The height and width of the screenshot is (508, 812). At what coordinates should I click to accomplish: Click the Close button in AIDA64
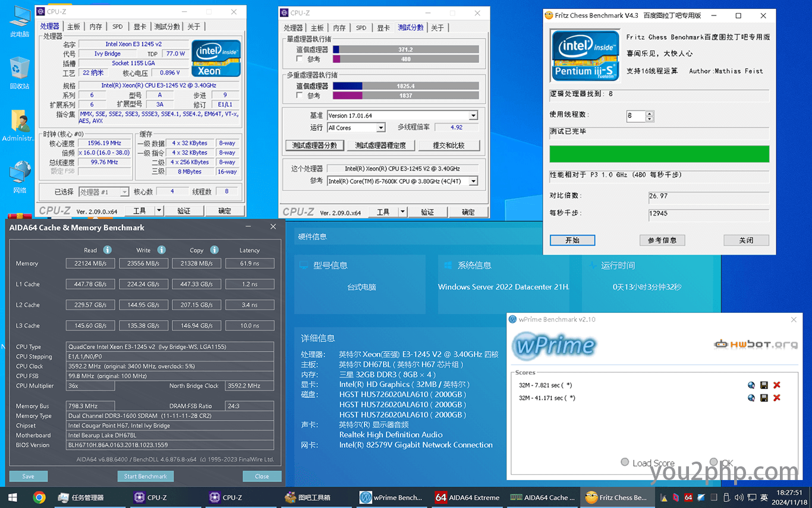(x=262, y=476)
